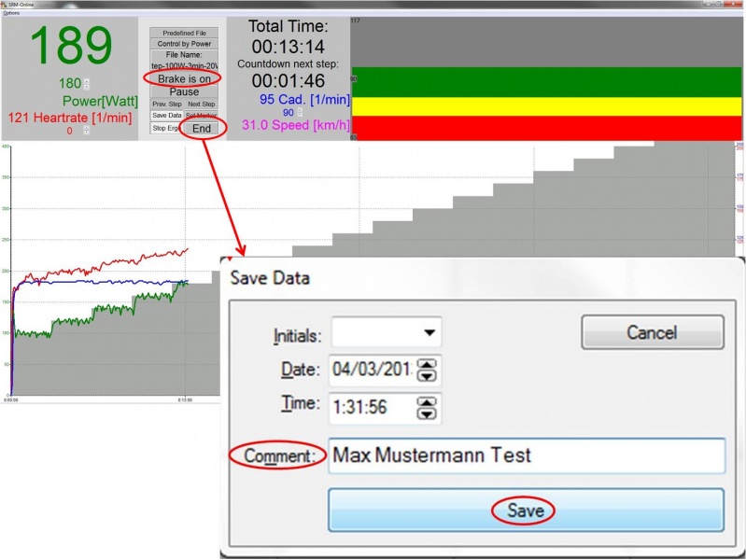Advance using the Next Step button
The image size is (746, 560).
201,104
